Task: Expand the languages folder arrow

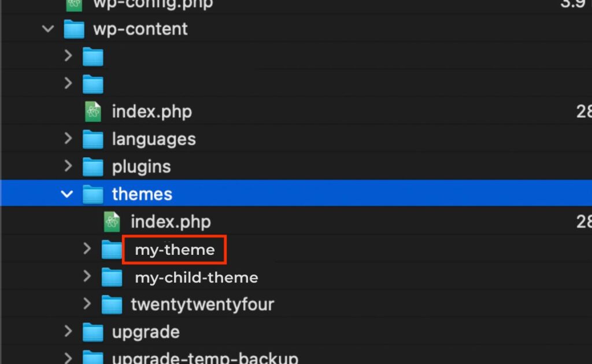Action: pos(68,139)
